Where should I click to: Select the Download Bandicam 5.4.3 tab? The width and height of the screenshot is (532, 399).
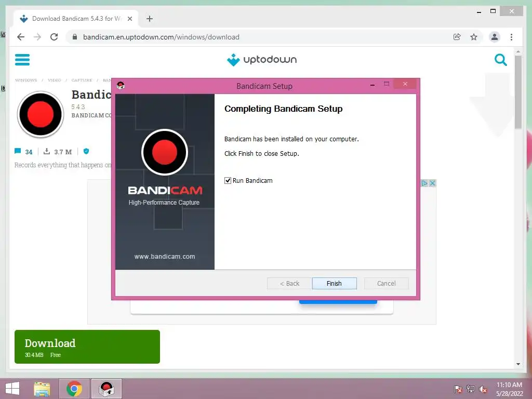tap(76, 19)
